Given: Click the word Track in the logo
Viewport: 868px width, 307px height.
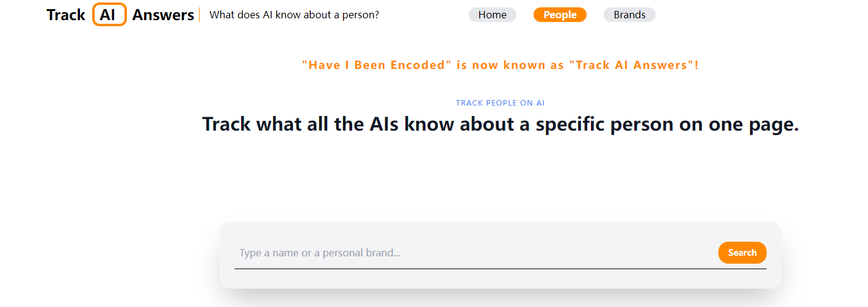Looking at the screenshot, I should 66,15.
